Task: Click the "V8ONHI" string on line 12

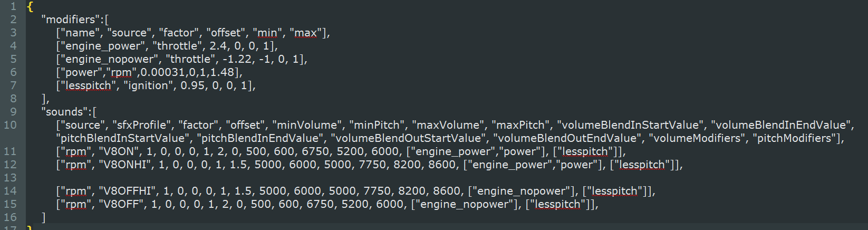Action: [125, 165]
